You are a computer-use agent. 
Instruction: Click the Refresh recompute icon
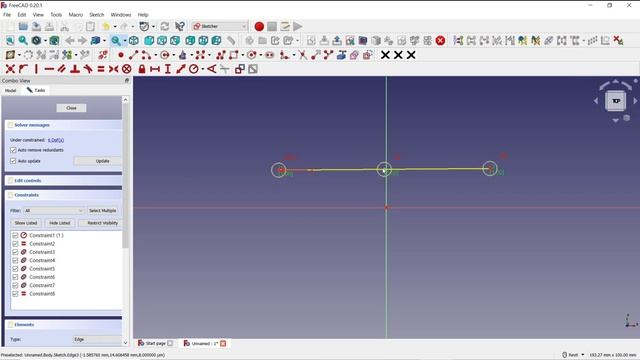[x=164, y=27]
